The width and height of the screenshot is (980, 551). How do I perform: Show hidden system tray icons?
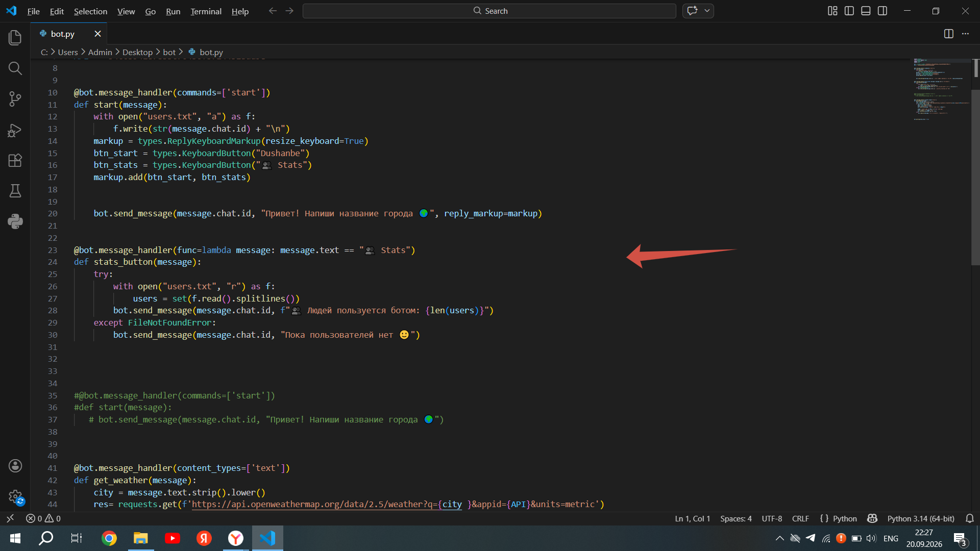[779, 538]
